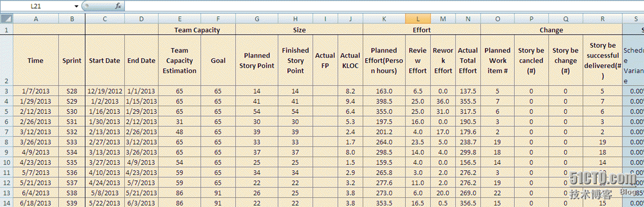Select highlighted column L header

pos(418,19)
